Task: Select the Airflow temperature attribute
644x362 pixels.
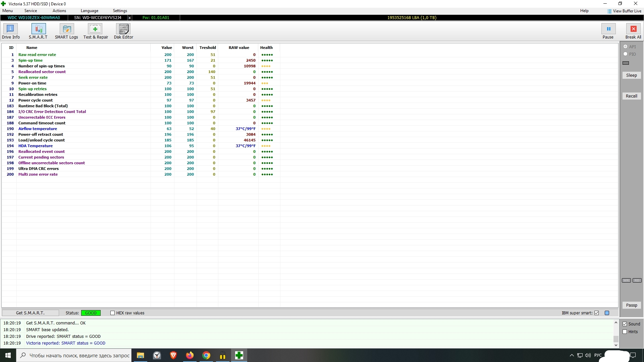Action: point(141,129)
